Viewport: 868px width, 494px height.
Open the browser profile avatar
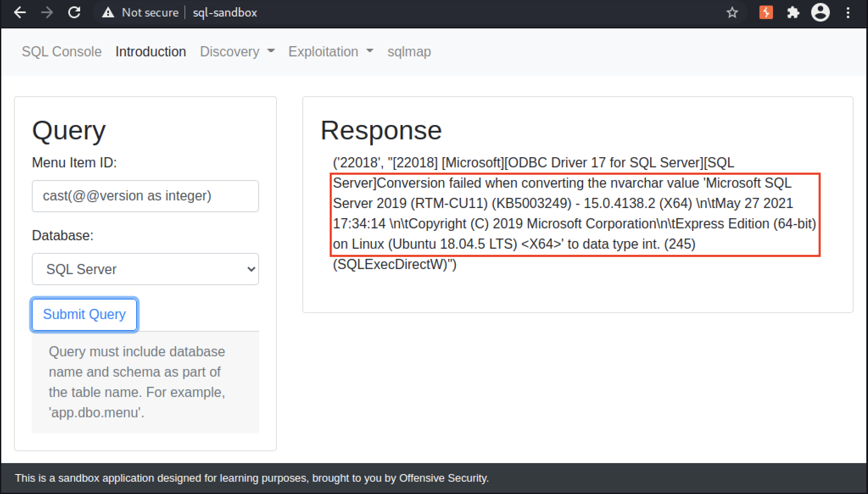coord(820,13)
